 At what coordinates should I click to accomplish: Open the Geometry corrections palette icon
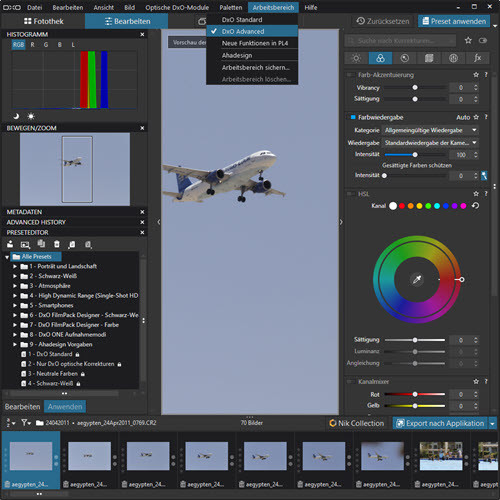pyautogui.click(x=429, y=58)
